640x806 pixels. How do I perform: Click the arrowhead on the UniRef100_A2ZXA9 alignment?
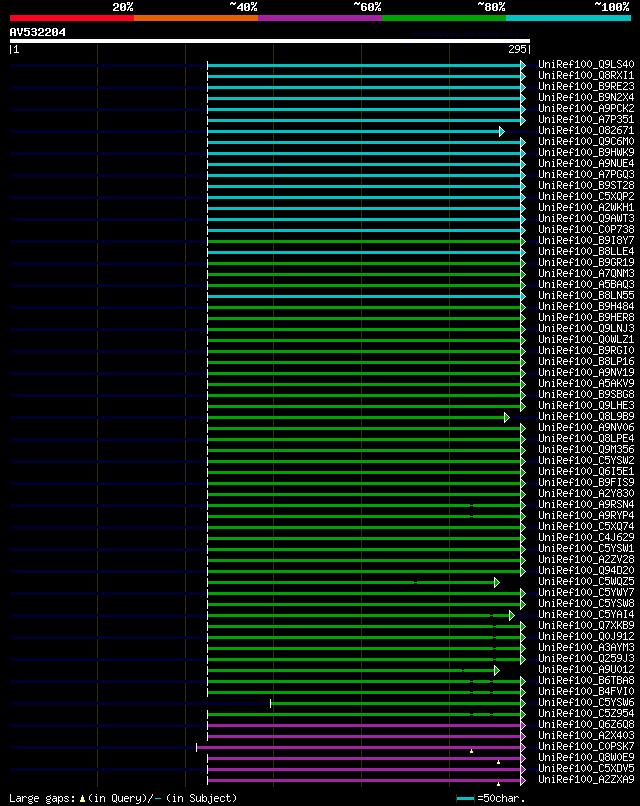[x=523, y=780]
